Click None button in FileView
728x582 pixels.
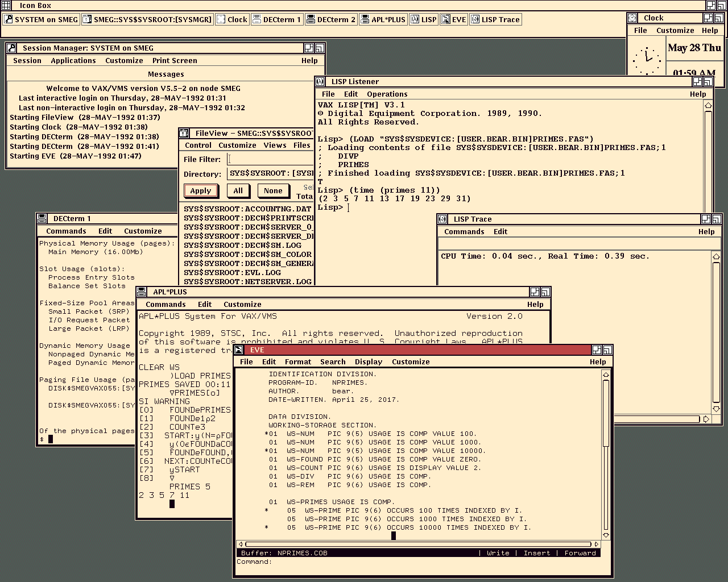click(x=273, y=191)
